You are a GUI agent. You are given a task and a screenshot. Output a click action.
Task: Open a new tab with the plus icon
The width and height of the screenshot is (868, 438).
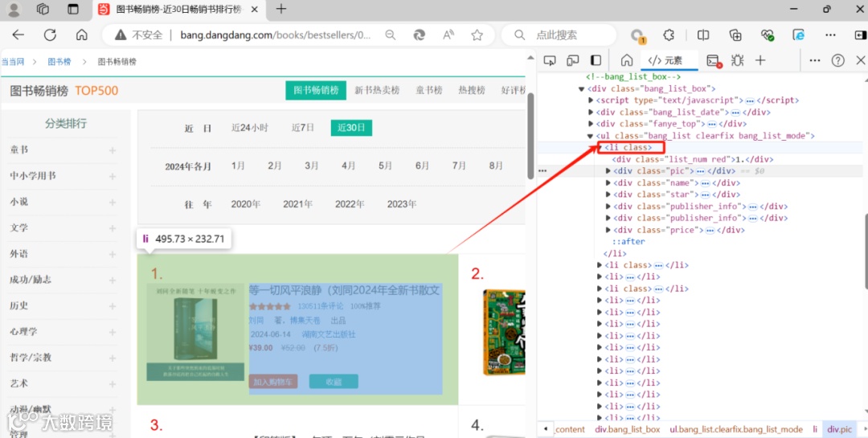[x=281, y=9]
